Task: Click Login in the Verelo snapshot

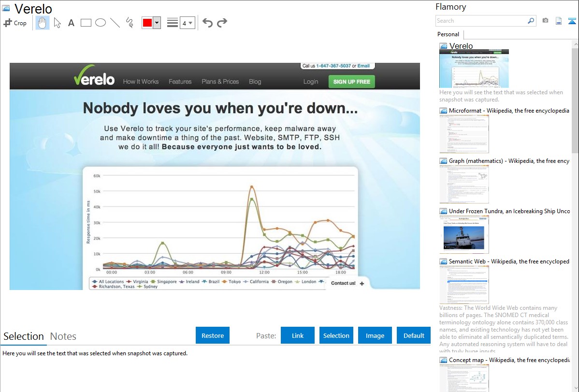Action: (x=311, y=82)
